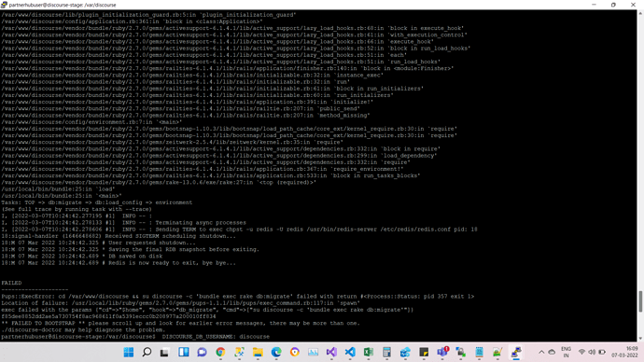Click './discourse-doctor may help' line
The image size is (644, 362).
click(x=83, y=329)
